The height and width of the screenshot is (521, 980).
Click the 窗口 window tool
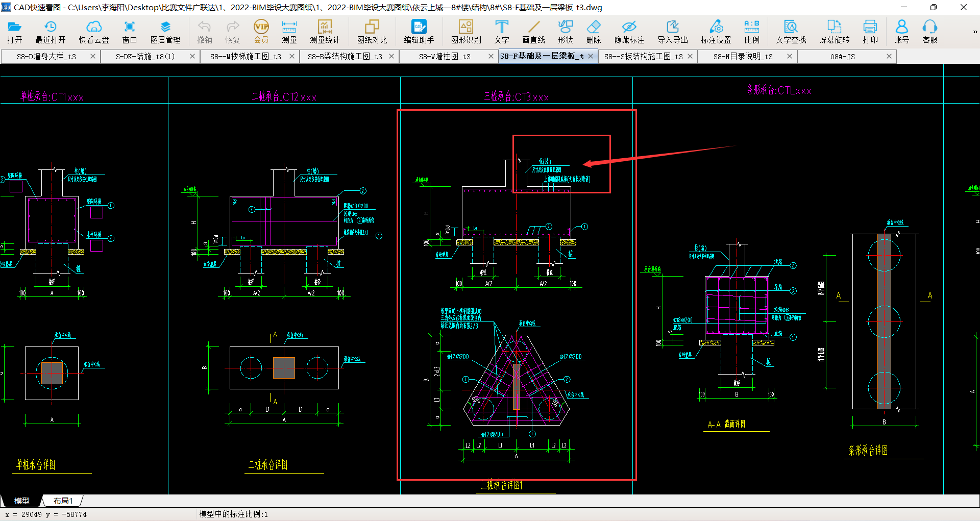tap(130, 32)
